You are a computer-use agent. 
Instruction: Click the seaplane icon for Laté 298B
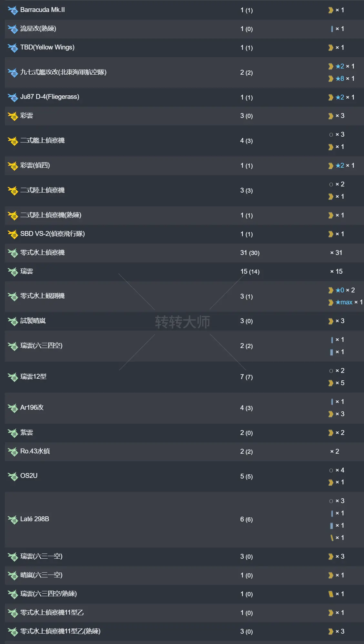click(x=13, y=519)
